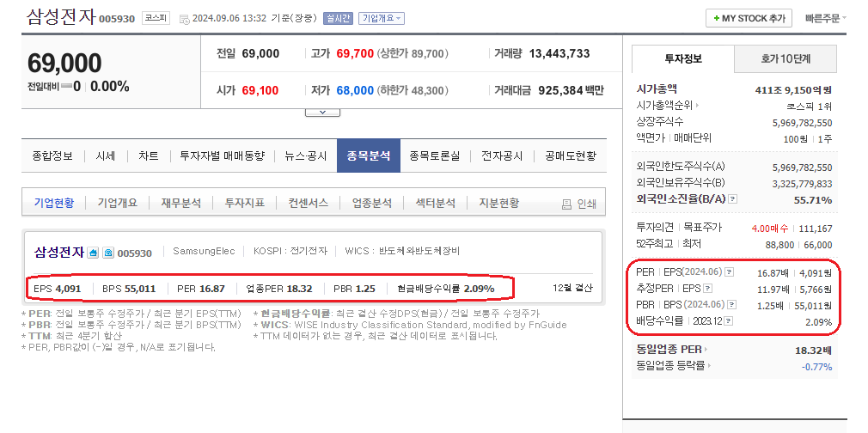Click the 삼성전자 title at page top
The image size is (868, 433).
(61, 16)
